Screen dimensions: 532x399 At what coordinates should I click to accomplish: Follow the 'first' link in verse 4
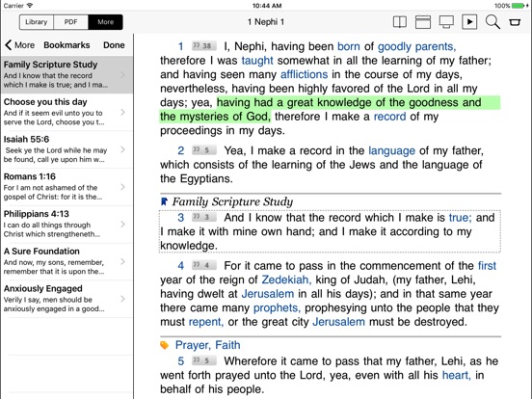tap(487, 266)
